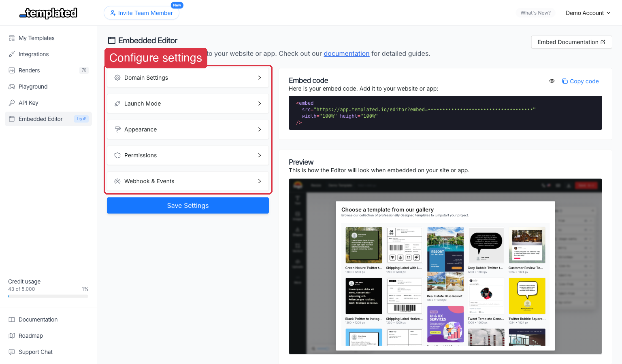
Task: Open the documentation hyperlink
Action: pos(346,53)
